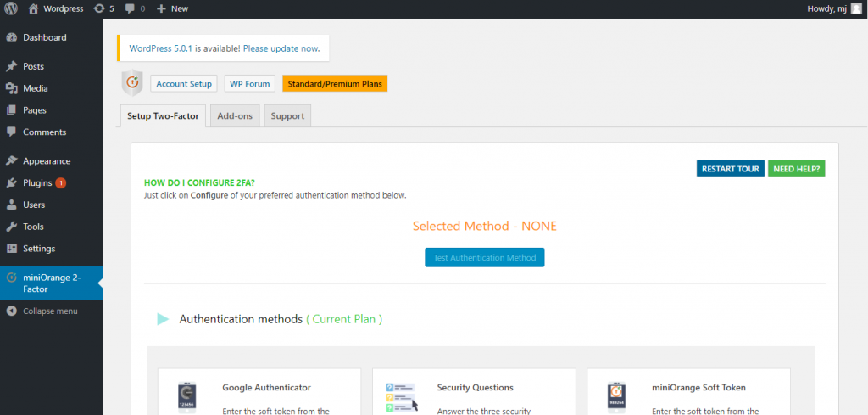Click the Appearance paintbrush icon
This screenshot has height=415, width=868.
pyautogui.click(x=11, y=161)
